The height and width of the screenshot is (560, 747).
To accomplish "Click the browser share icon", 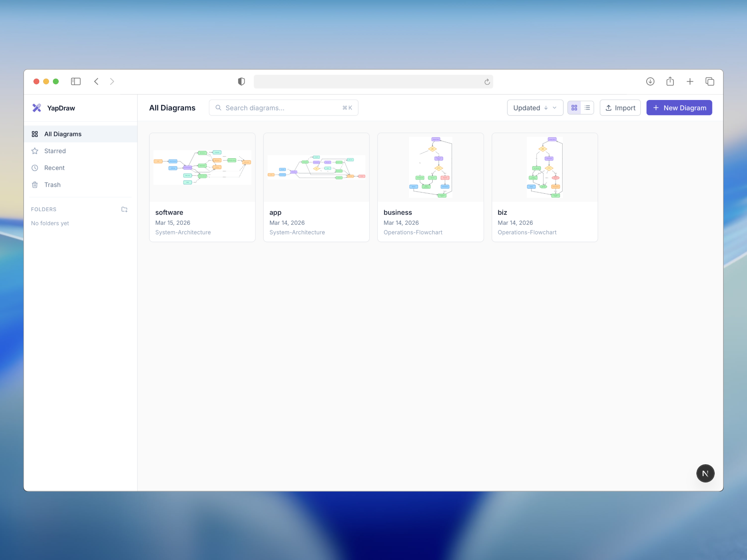I will click(670, 81).
